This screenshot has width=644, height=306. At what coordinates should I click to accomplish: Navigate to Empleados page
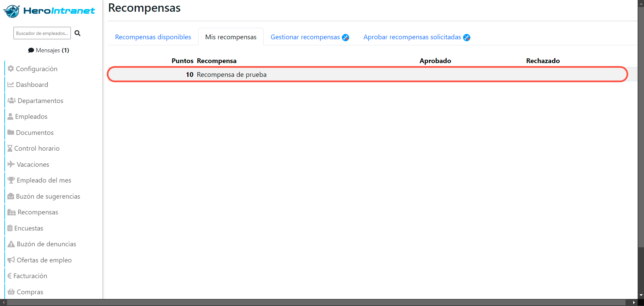click(31, 116)
